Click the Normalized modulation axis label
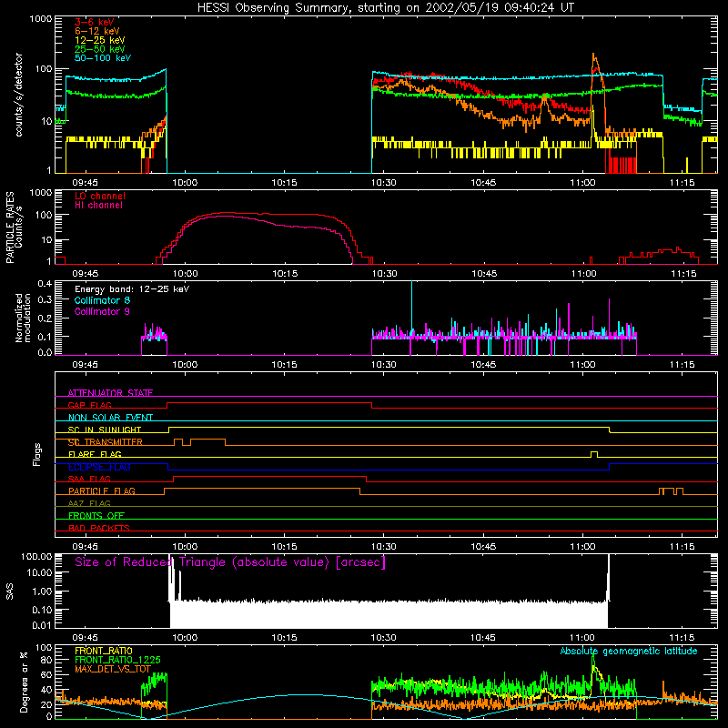Screen dimensions: 728x728 tap(24, 318)
